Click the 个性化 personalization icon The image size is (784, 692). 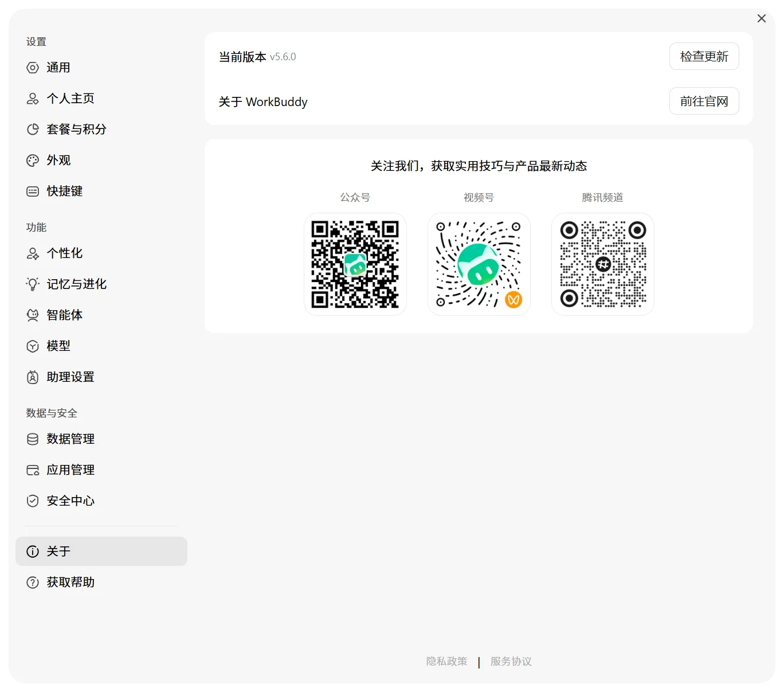point(33,253)
